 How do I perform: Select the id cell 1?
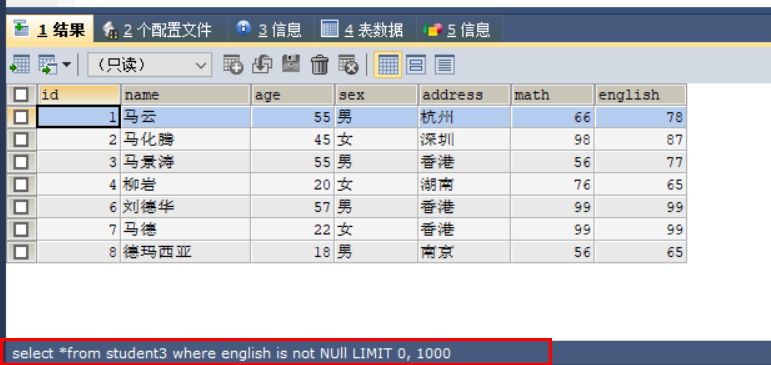pos(79,117)
